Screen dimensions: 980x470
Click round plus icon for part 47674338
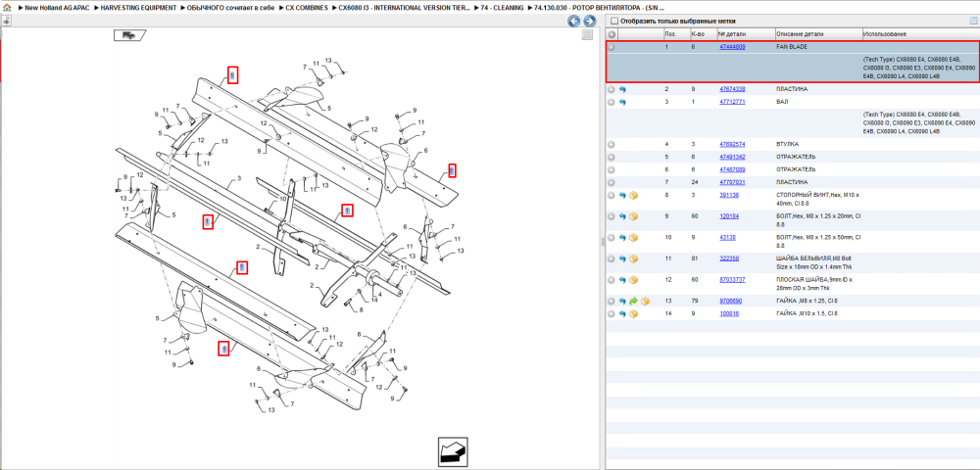(612, 89)
